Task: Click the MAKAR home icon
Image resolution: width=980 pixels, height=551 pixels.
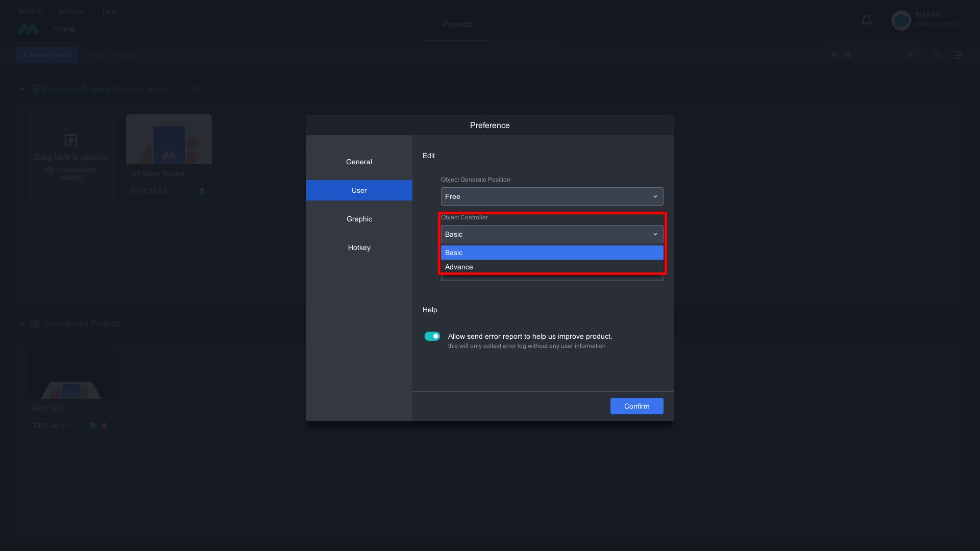Action: [x=28, y=29]
